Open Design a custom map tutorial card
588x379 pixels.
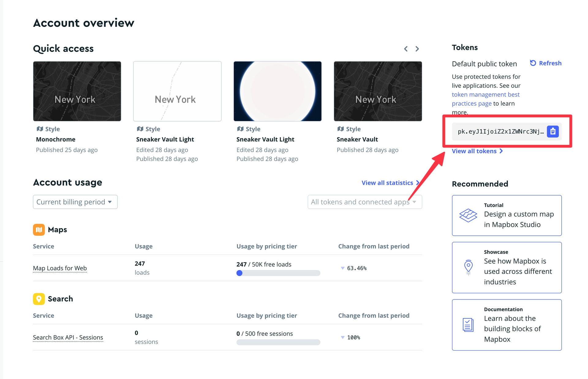507,216
